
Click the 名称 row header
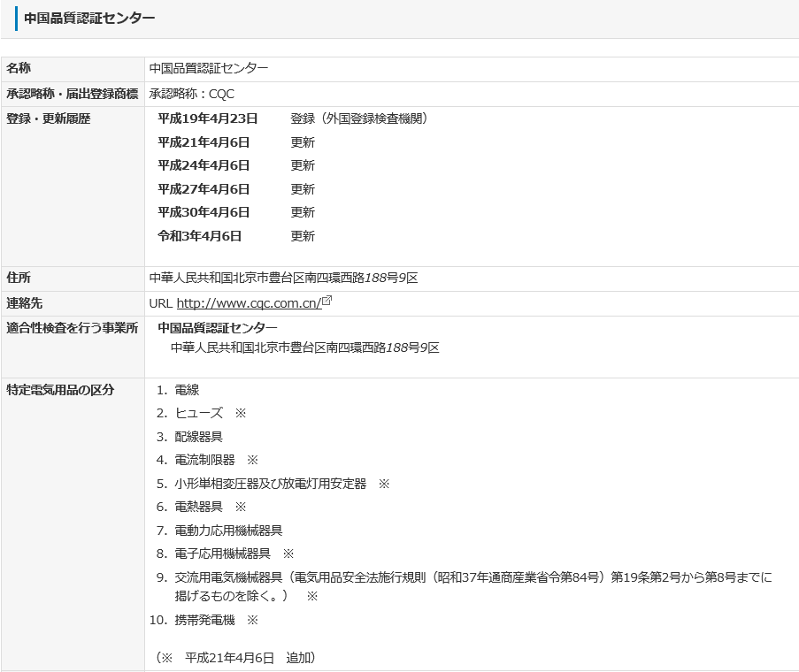(19, 69)
